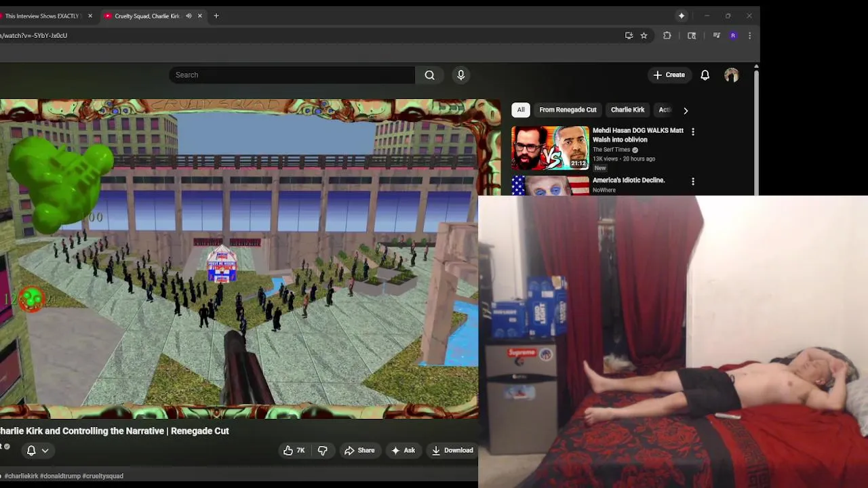The image size is (868, 488).
Task: Click the install/cast icon in address bar
Action: 629,35
